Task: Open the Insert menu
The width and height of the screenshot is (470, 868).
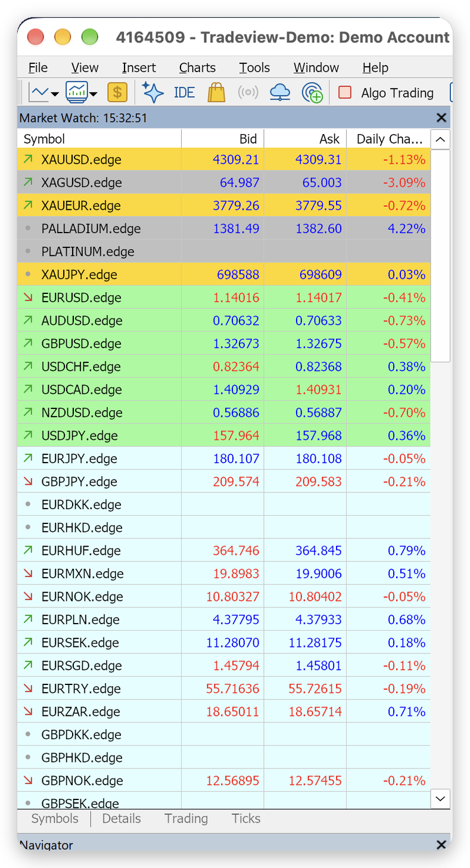Action: click(x=139, y=67)
